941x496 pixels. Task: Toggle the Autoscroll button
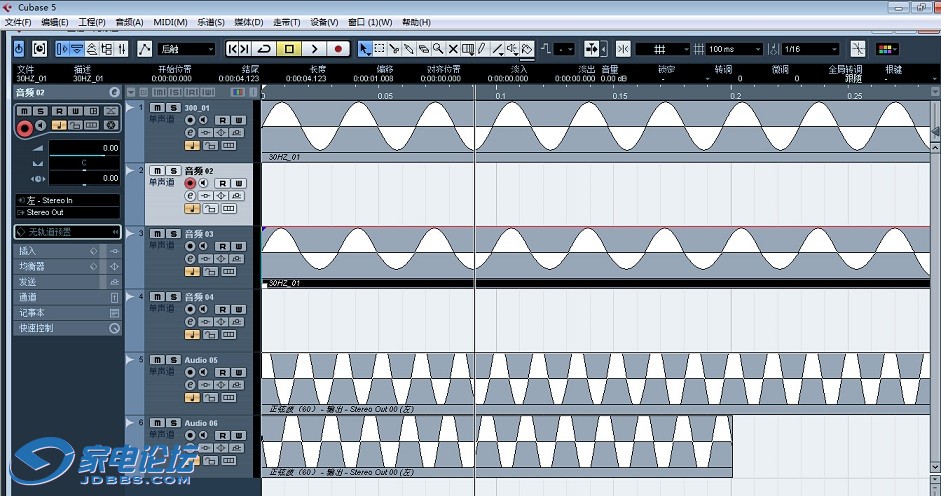point(591,49)
